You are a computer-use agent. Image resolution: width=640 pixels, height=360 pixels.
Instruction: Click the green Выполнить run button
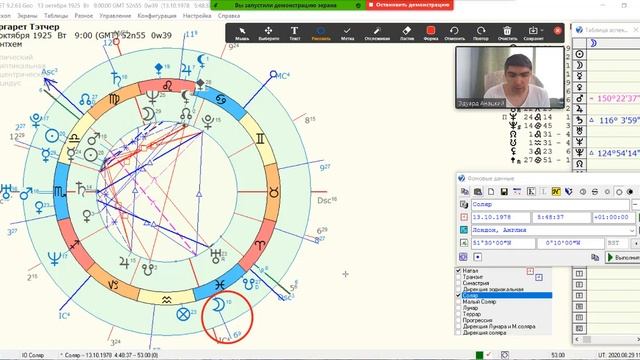click(622, 257)
